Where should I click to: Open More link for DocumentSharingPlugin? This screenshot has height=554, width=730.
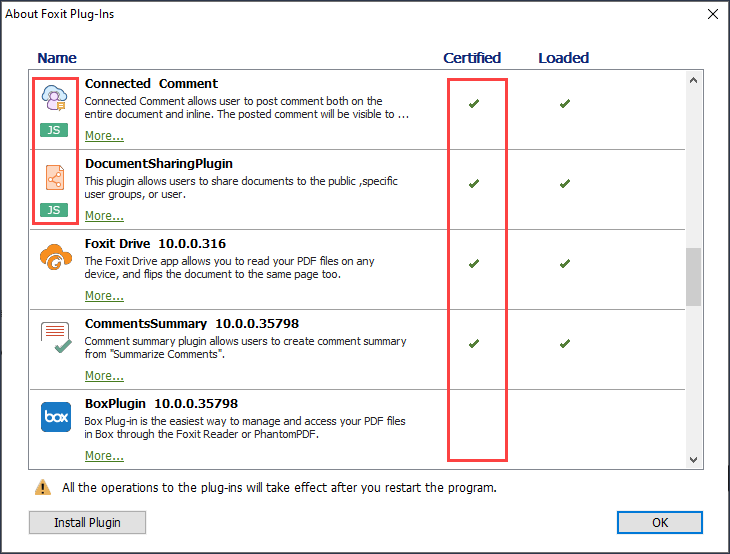pos(104,216)
